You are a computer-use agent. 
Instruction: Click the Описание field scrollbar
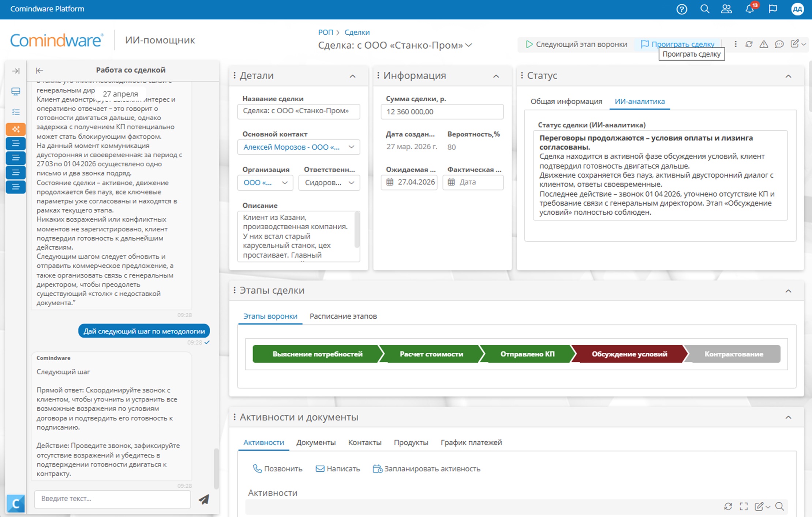coord(357,230)
